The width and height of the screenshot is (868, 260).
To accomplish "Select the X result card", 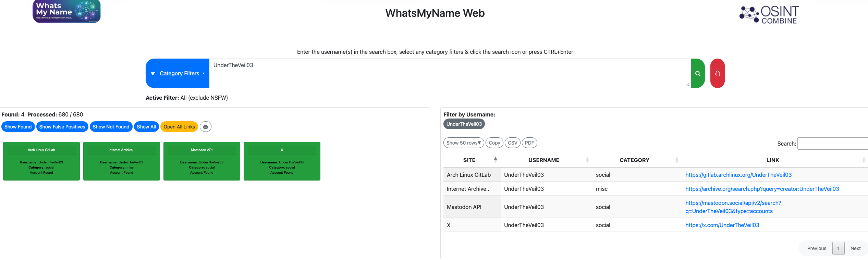I will point(282,161).
